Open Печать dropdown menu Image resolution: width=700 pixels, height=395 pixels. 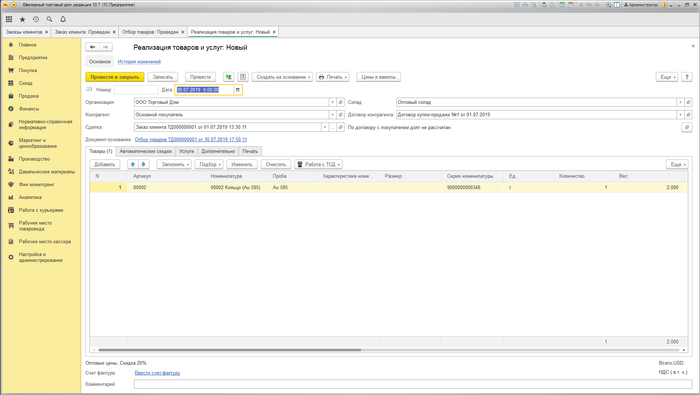(333, 77)
